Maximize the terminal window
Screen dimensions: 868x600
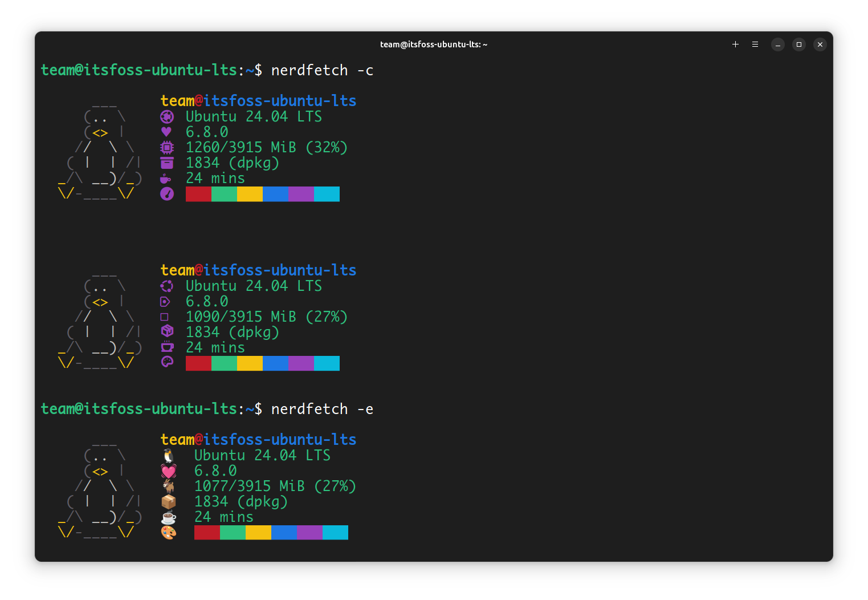coord(799,44)
